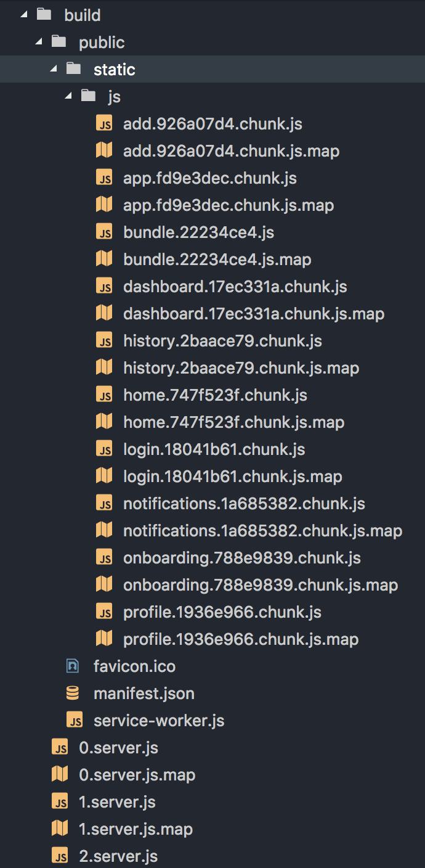The height and width of the screenshot is (868, 425).
Task: Open the manifest.json file
Action: click(144, 694)
